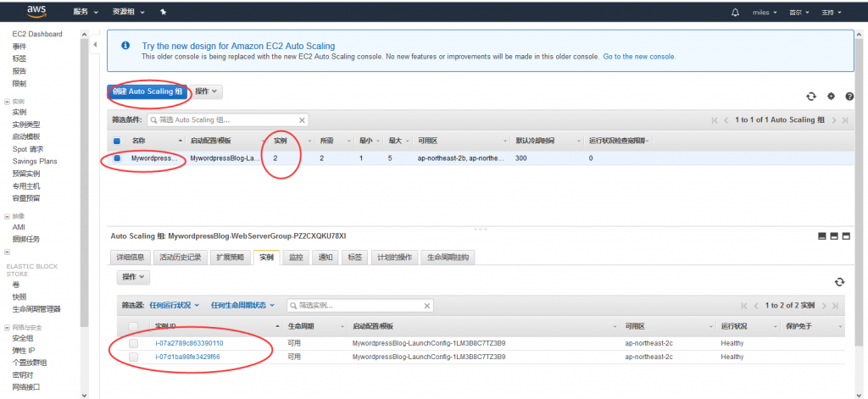Open Savings Plans in sidebar

point(34,162)
